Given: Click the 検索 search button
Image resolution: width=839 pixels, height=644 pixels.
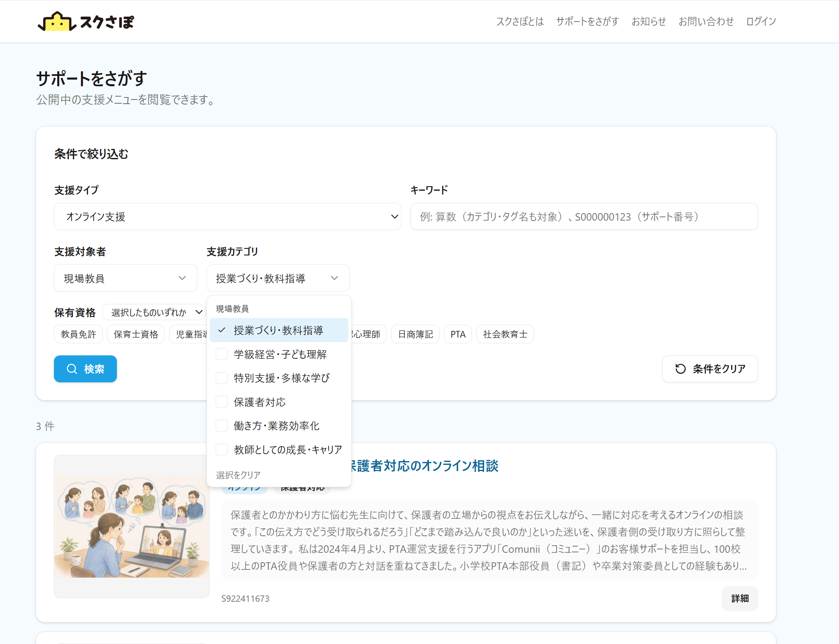Looking at the screenshot, I should pyautogui.click(x=85, y=369).
